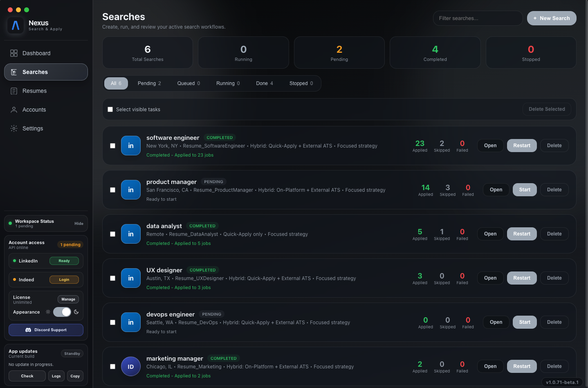The width and height of the screenshot is (588, 388).
Task: Hide the Workspace Status panel
Action: point(79,223)
